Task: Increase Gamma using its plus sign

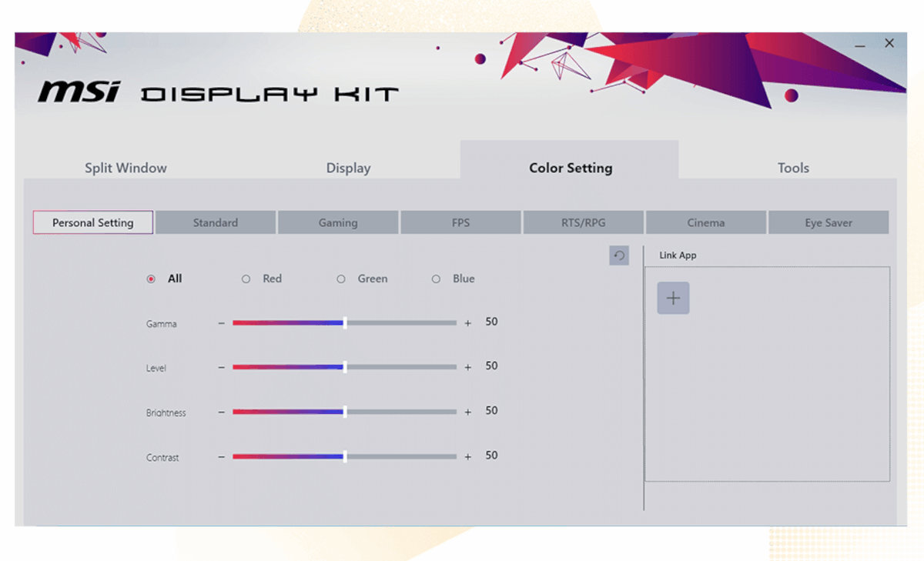Action: coord(467,324)
